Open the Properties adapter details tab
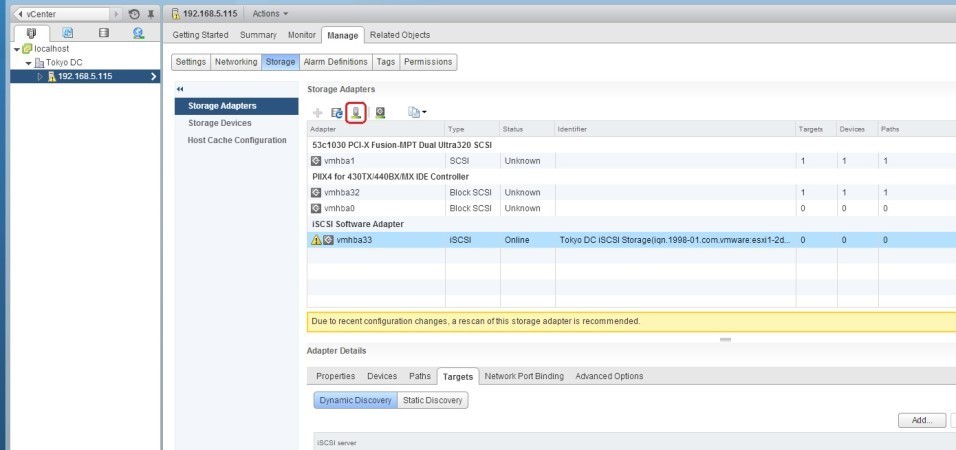This screenshot has height=450, width=956. click(335, 376)
